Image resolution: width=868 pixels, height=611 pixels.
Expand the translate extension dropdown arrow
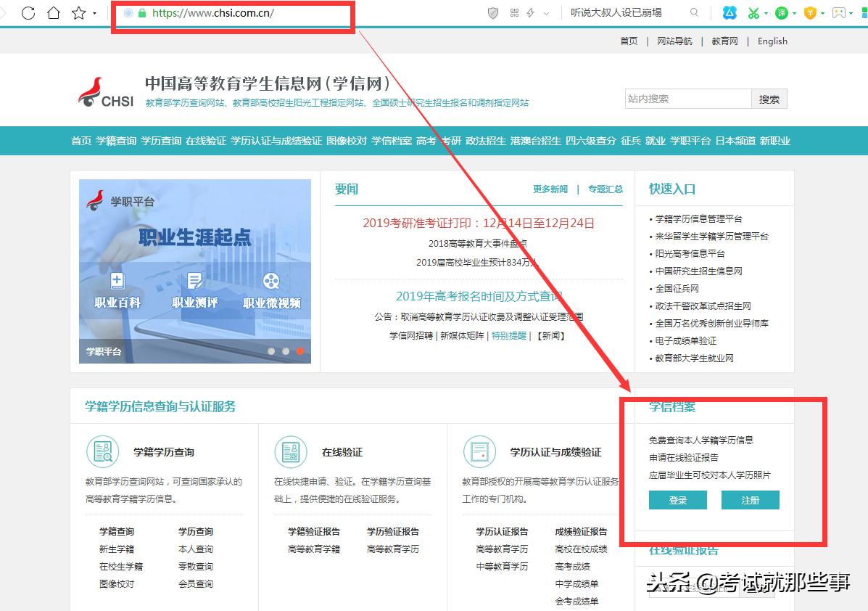click(795, 14)
